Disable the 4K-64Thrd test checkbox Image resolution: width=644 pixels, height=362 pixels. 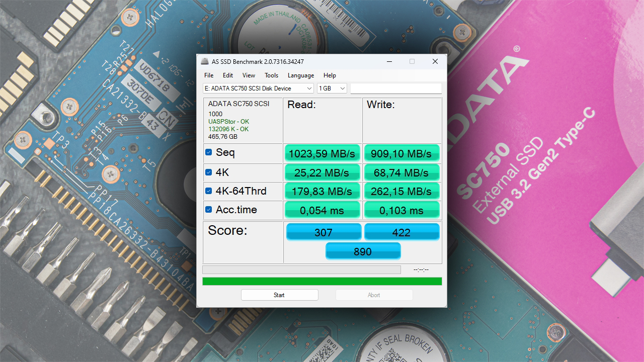209,191
